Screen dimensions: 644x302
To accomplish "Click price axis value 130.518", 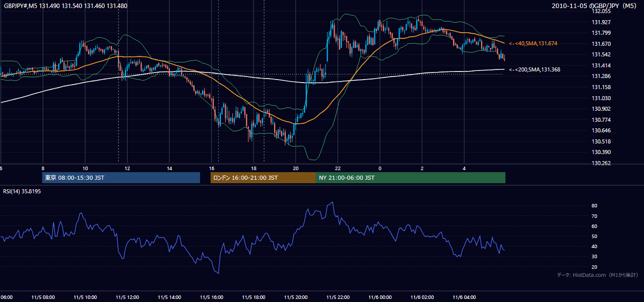I will (x=601, y=141).
